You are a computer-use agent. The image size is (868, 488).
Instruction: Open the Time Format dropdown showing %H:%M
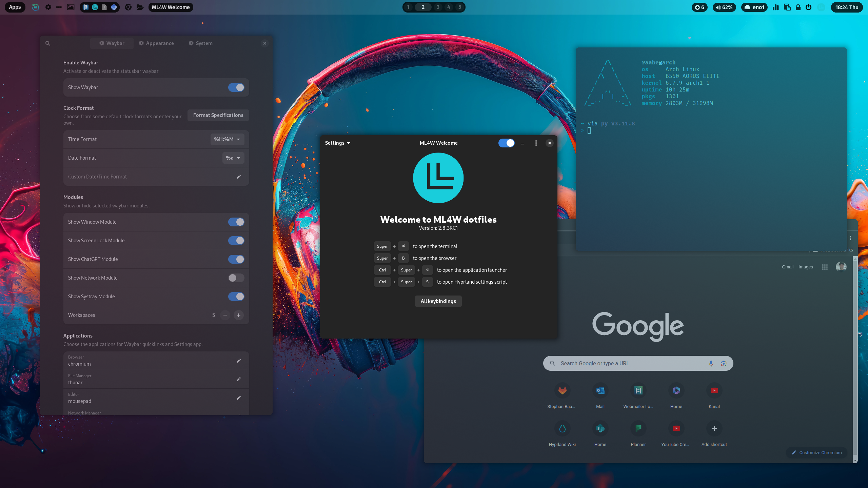coord(227,139)
